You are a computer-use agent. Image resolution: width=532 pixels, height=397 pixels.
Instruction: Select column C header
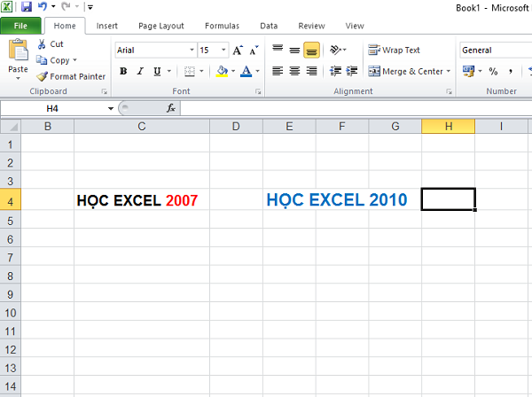142,127
